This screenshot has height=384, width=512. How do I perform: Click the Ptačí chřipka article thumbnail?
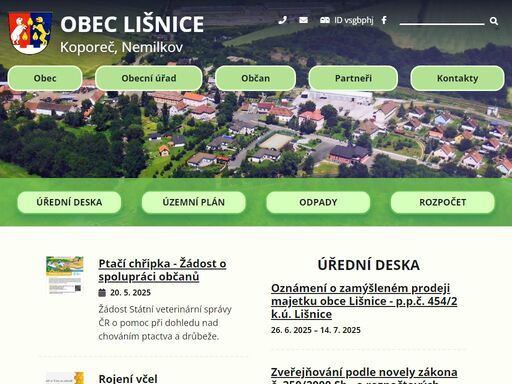point(65,275)
